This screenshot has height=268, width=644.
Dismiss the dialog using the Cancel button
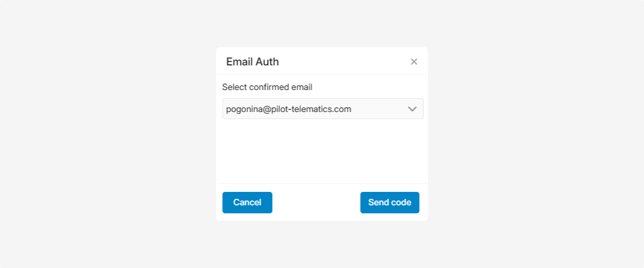(247, 203)
